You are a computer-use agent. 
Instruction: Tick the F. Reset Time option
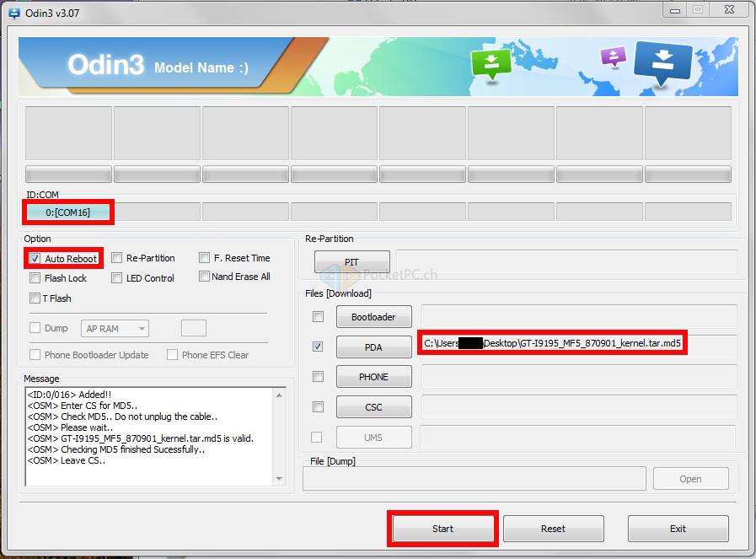(x=205, y=258)
